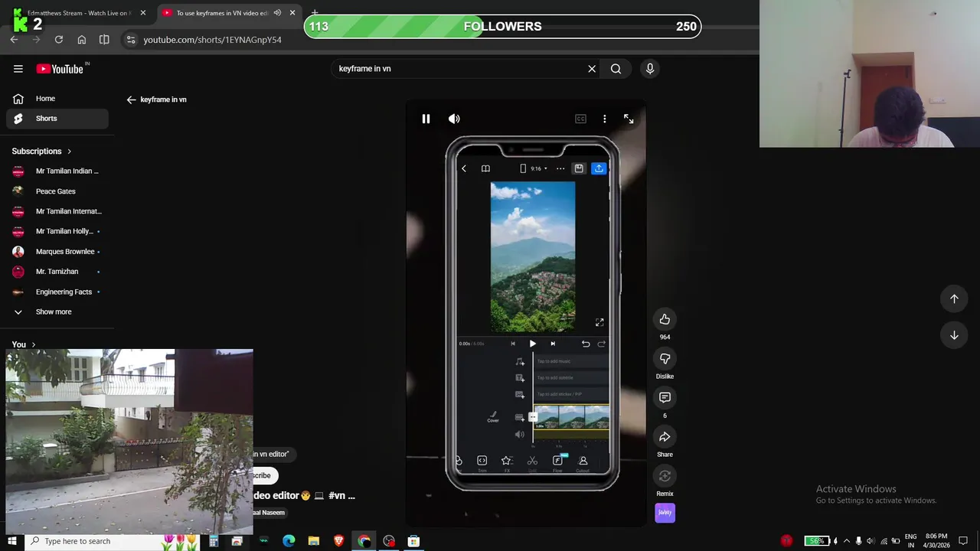This screenshot has width=980, height=551.
Task: Toggle closed captions on the Short
Action: click(580, 119)
